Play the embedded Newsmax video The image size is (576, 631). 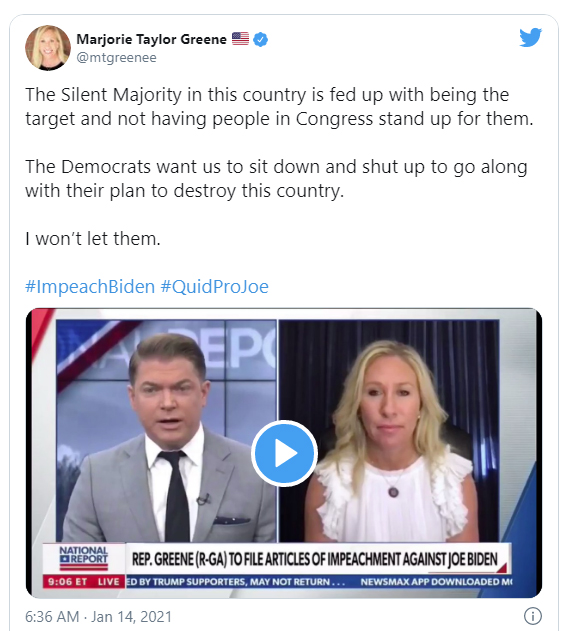pyautogui.click(x=284, y=453)
